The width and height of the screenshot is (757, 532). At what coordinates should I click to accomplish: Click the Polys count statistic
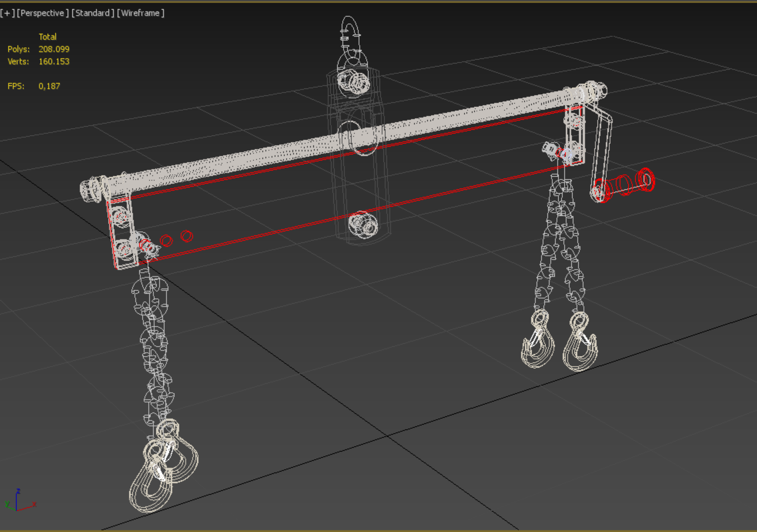point(54,49)
